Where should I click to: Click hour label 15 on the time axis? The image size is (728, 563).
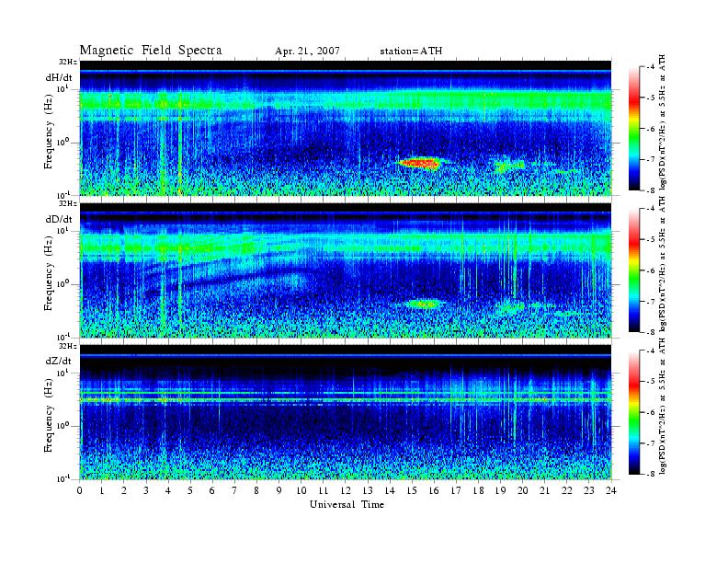pyautogui.click(x=412, y=490)
